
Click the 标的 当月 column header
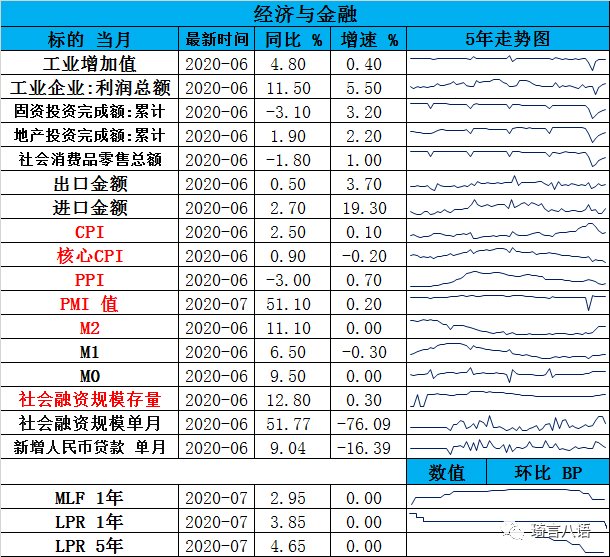click(90, 40)
